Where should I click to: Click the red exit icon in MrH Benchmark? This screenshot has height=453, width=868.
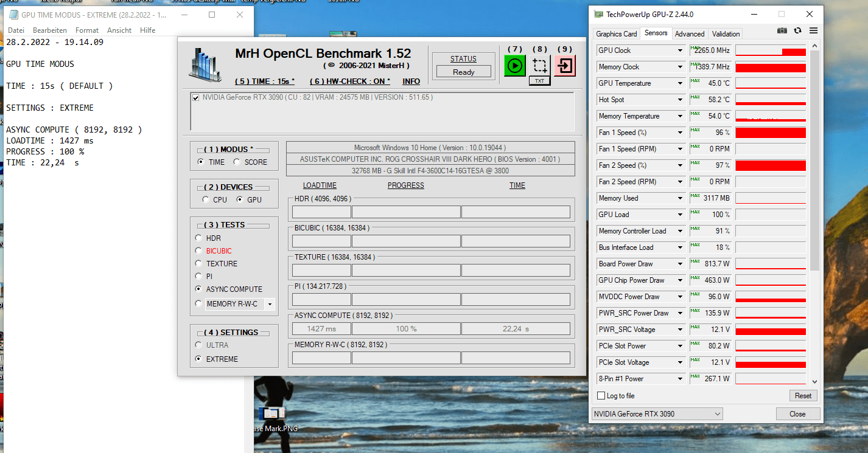(565, 65)
